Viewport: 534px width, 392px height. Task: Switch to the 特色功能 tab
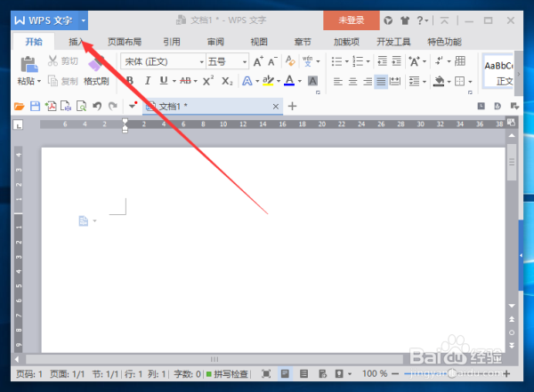pyautogui.click(x=444, y=42)
